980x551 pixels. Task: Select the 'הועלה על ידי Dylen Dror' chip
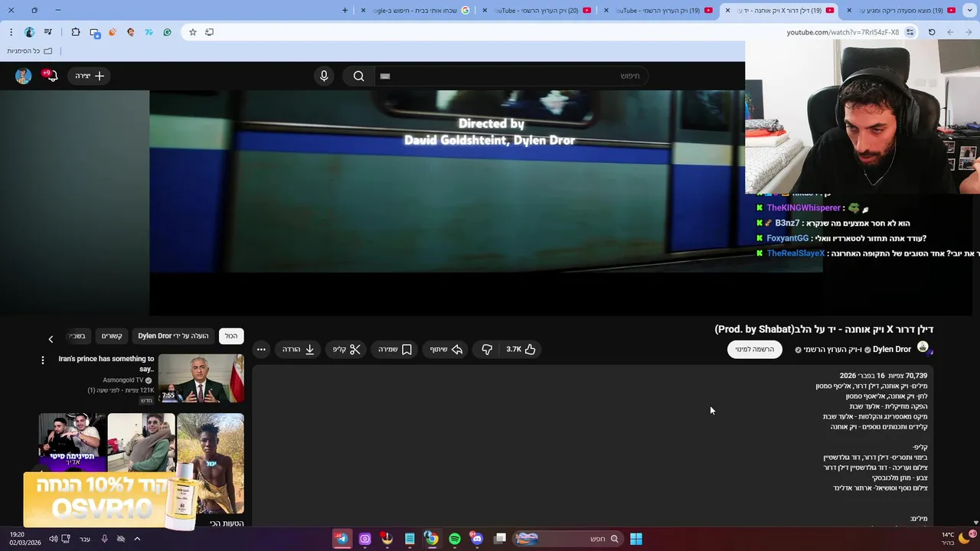click(173, 336)
